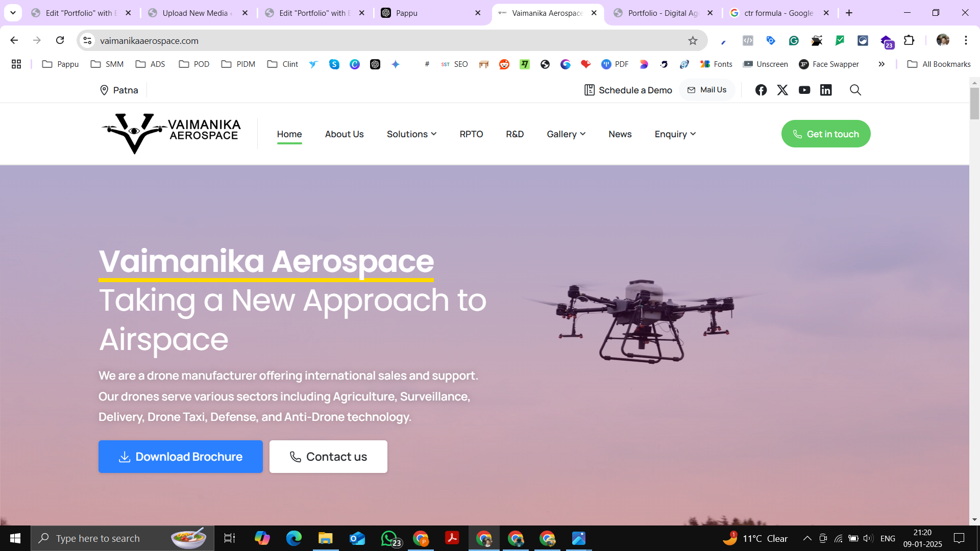Screen dimensions: 980x551
Task: Expand the Enquiry dropdown menu
Action: tap(675, 134)
